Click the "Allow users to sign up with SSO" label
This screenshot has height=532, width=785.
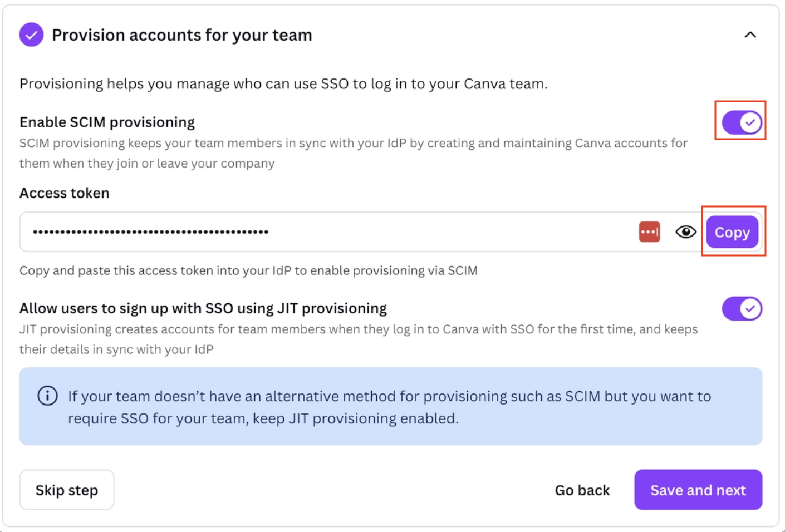click(x=203, y=308)
